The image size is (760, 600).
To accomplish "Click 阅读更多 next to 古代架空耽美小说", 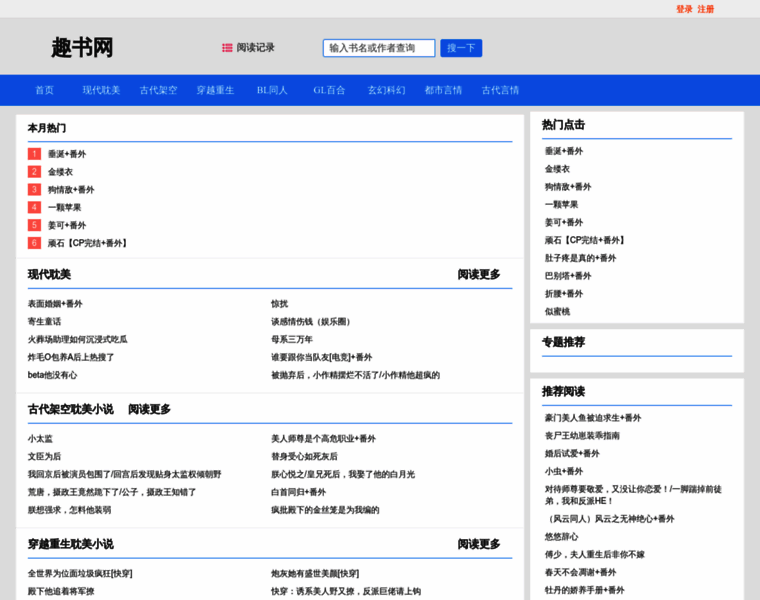I will (x=149, y=409).
